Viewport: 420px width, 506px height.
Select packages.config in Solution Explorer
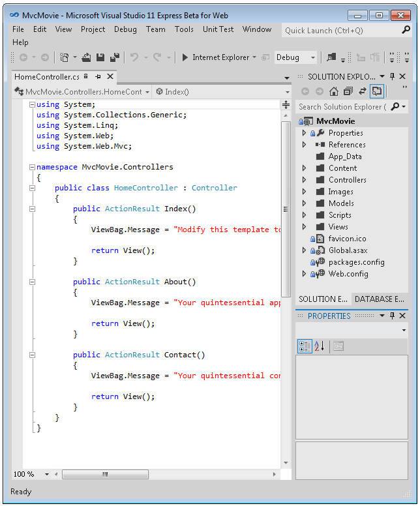click(x=356, y=262)
